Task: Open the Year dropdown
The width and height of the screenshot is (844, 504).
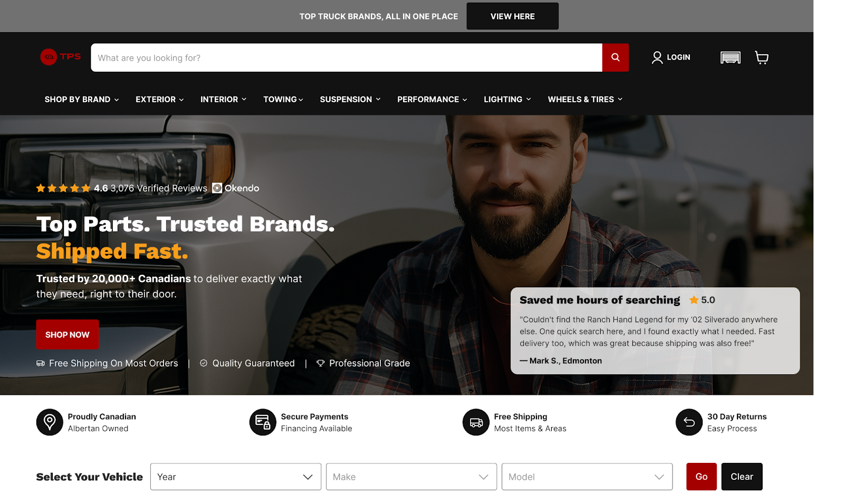Action: tap(236, 477)
